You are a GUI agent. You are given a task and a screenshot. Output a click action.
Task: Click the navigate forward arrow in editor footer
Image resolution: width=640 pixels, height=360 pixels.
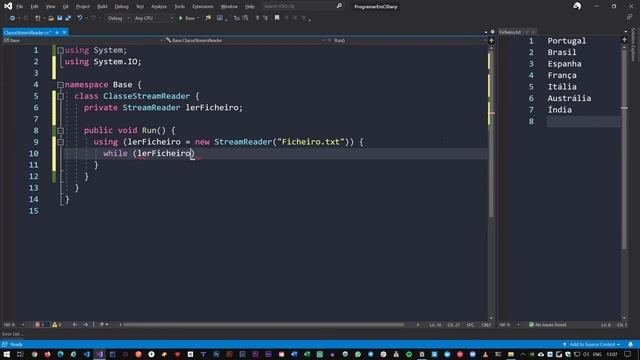pos(86,324)
